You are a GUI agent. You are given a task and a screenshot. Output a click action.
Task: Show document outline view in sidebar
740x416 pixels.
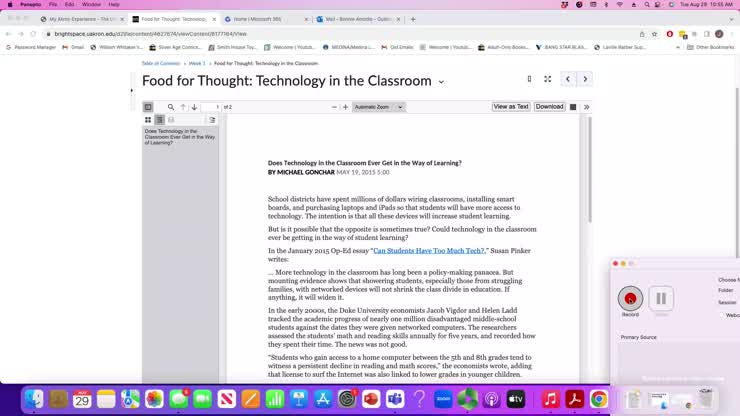(159, 120)
